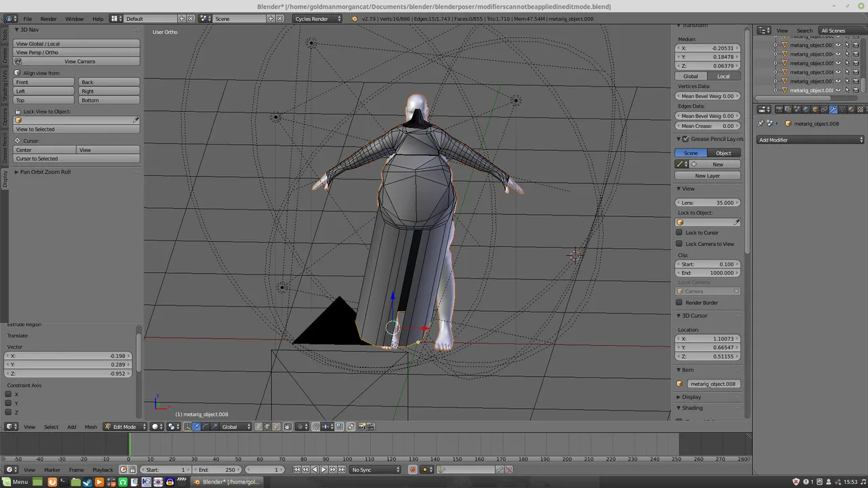Jump to the first frame in timeline
Image resolution: width=868 pixels, height=488 pixels.
[296, 470]
